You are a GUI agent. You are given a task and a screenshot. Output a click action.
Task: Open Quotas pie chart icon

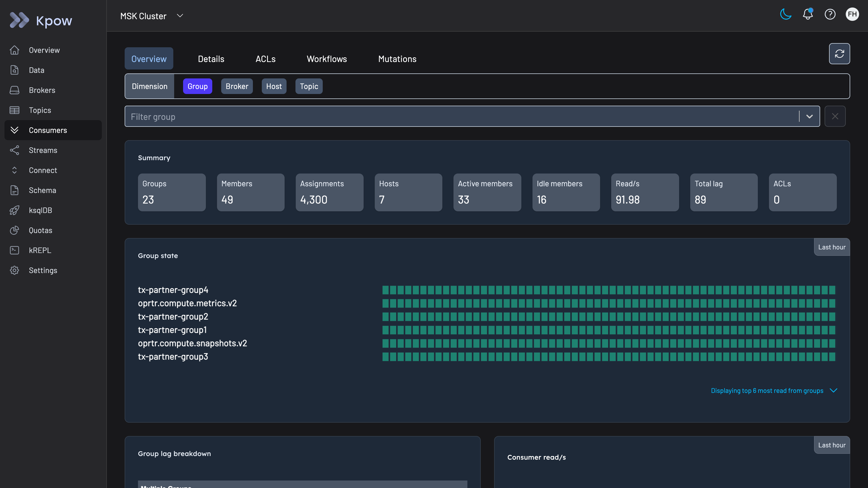point(14,230)
